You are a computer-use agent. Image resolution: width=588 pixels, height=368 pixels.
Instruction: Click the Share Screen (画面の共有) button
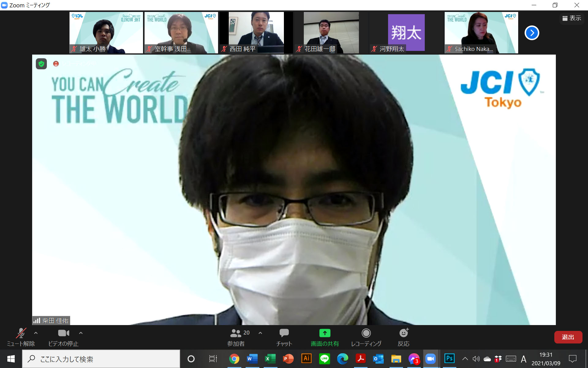325,337
